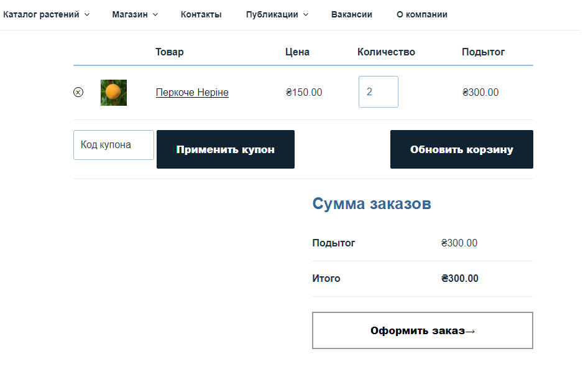This screenshot has height=369, width=588.
Task: Click the Сумма заказов heading
Action: coord(372,203)
